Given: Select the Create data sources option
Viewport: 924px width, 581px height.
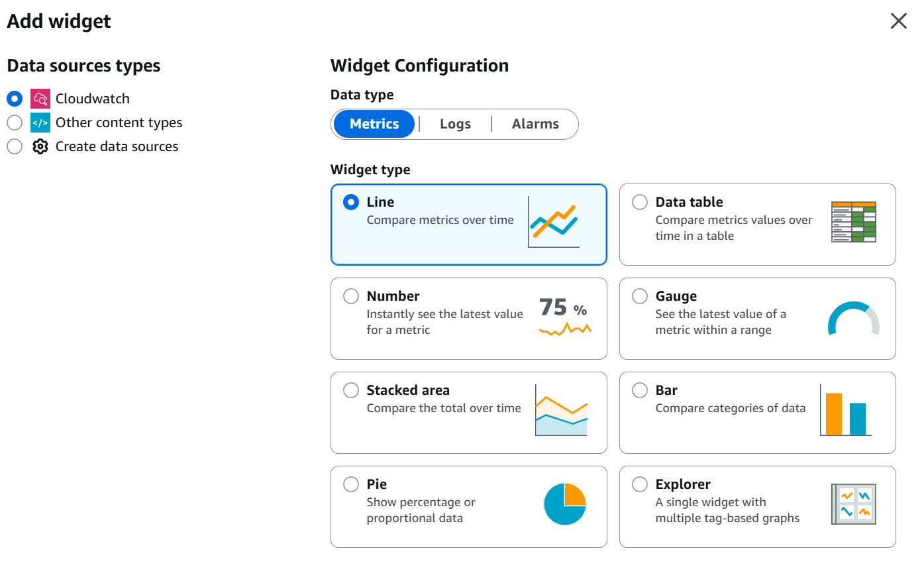Looking at the screenshot, I should pyautogui.click(x=15, y=146).
